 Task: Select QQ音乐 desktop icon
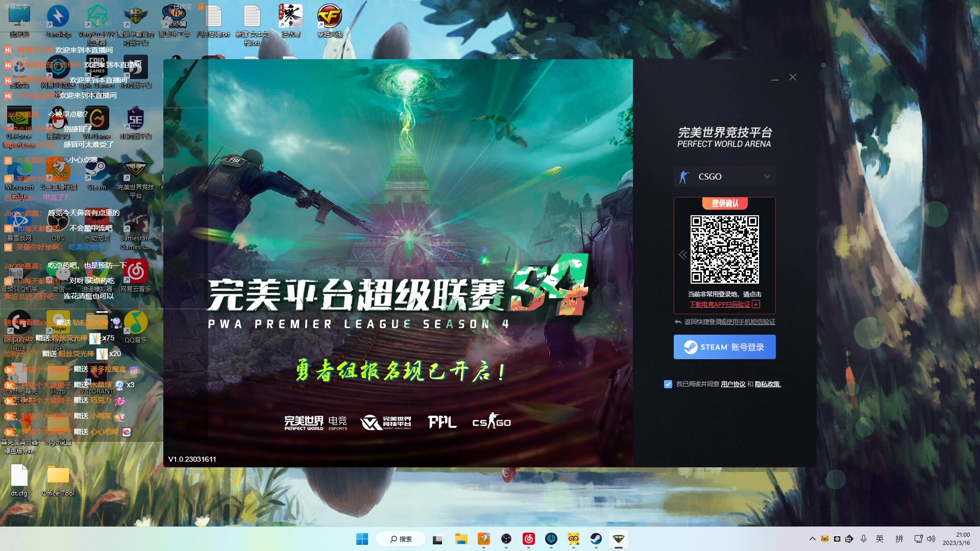coord(136,327)
